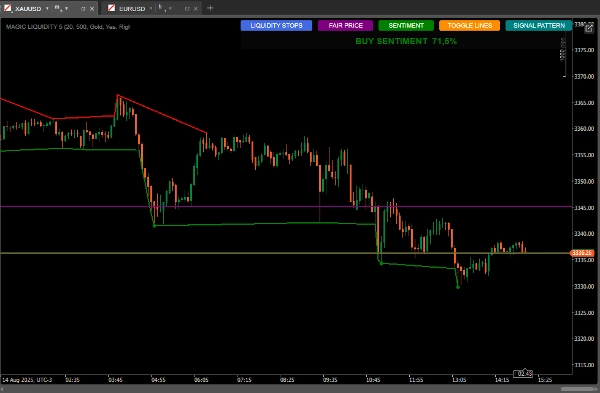This screenshot has height=393, width=600.
Task: Expand EURUSD timeframe dropdown arrow
Action: click(170, 8)
